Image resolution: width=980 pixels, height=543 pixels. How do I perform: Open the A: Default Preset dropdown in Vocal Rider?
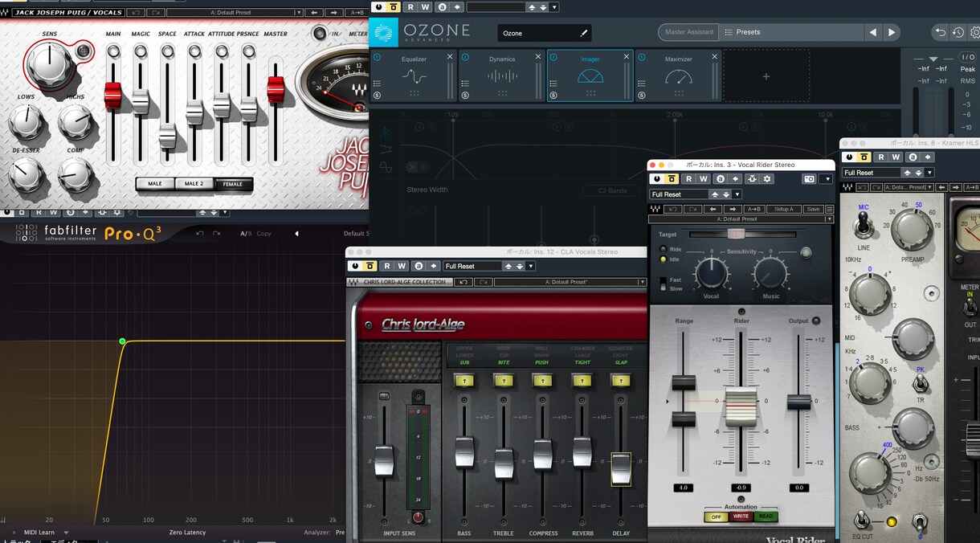(741, 218)
